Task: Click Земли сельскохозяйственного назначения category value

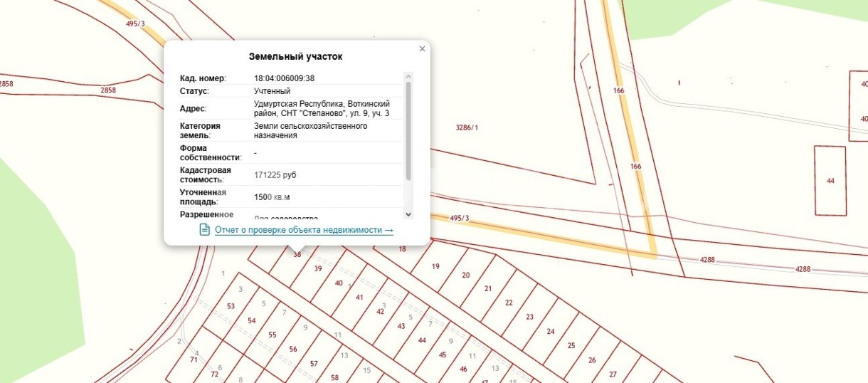Action: point(310,130)
